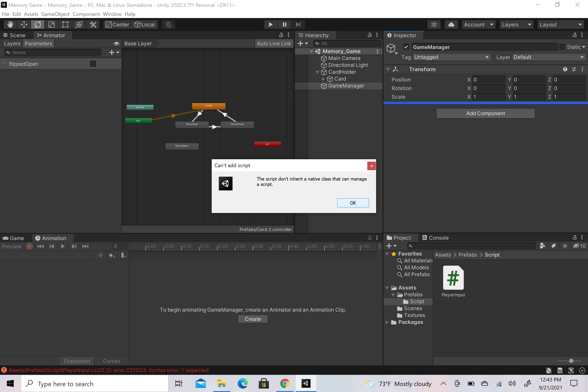Toggle Center pivot mode
Screen dimensions: 588x392
117,24
